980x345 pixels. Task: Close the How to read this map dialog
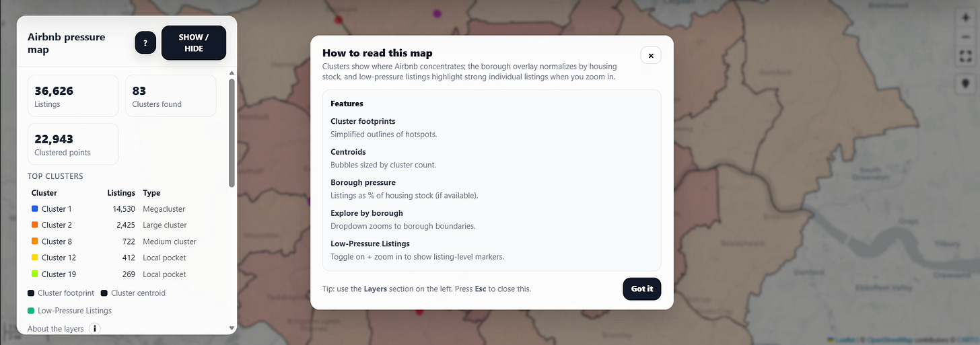[651, 55]
